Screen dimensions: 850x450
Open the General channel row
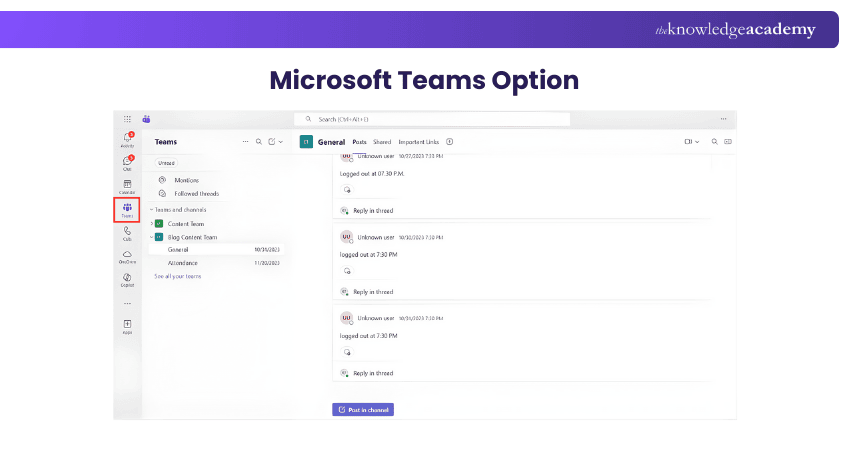[216, 249]
